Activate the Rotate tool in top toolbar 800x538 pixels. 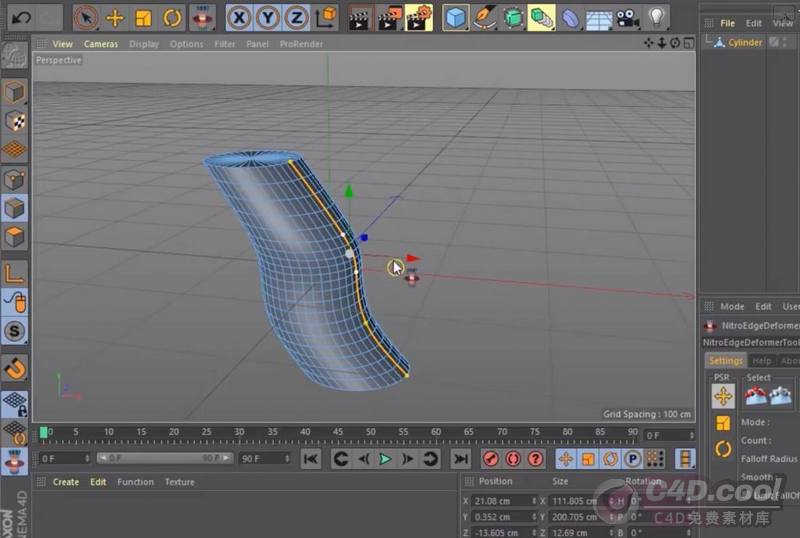click(172, 18)
